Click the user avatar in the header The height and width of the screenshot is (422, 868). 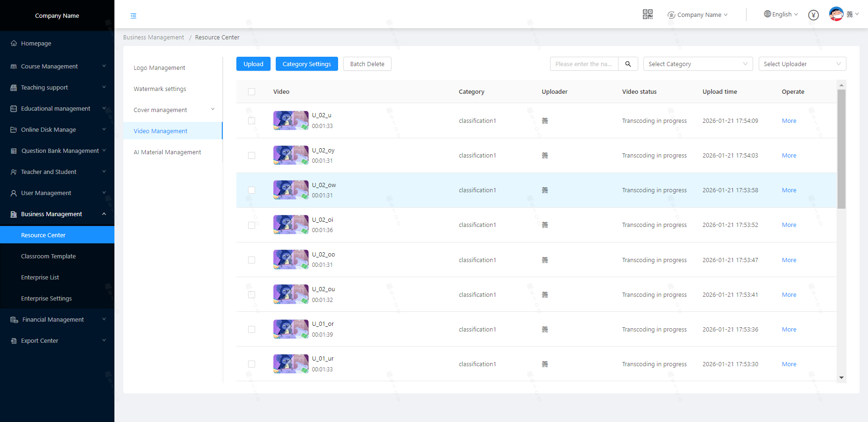click(x=836, y=14)
